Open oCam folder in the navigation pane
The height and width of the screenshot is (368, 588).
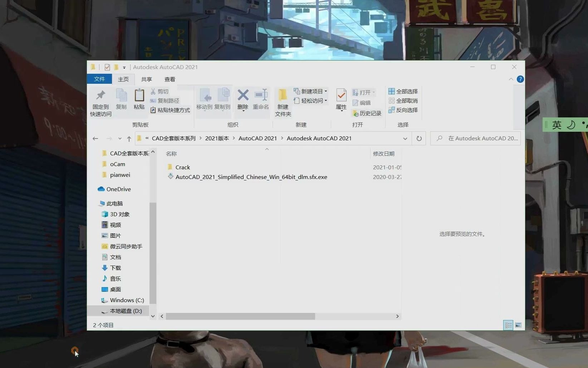tap(117, 164)
